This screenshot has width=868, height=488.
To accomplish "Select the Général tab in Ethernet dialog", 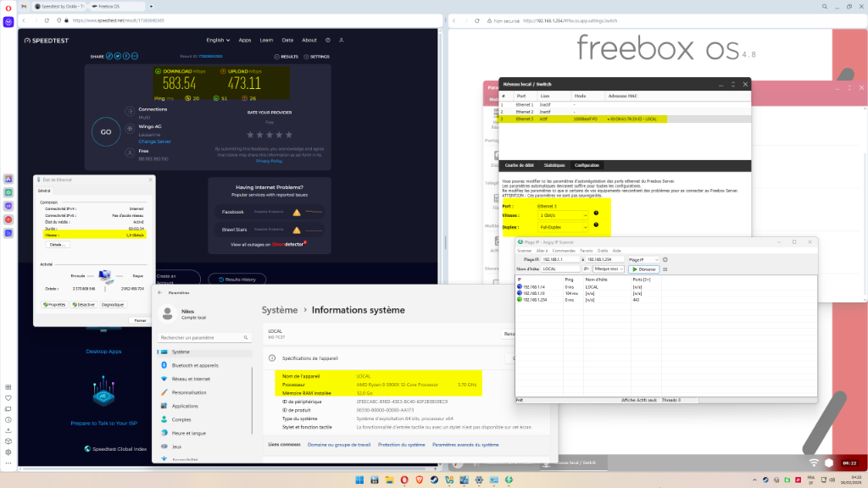I will coord(44,191).
